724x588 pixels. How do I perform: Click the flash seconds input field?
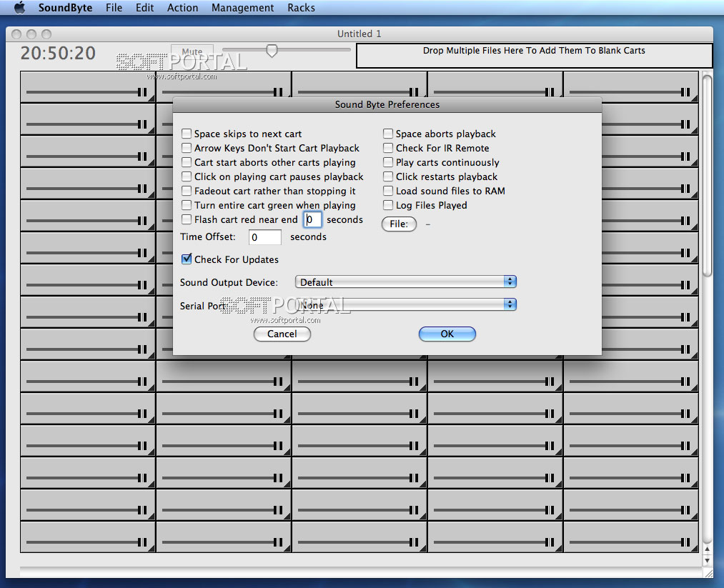(x=312, y=219)
